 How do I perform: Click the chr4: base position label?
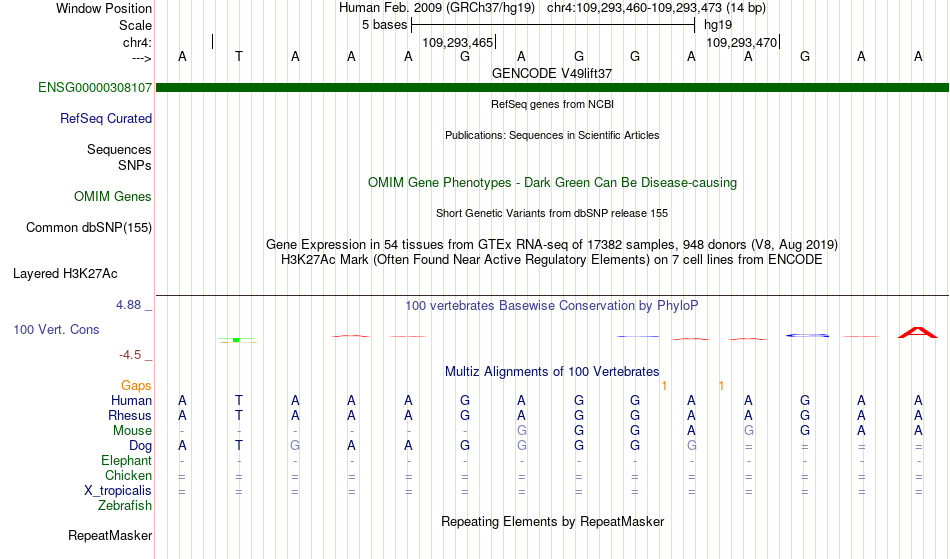pos(137,42)
